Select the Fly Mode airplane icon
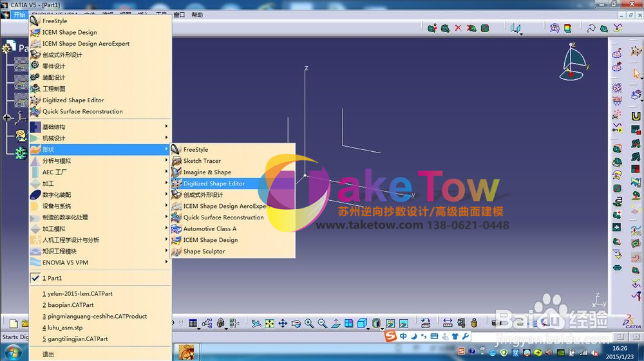The image size is (644, 361). [256, 324]
